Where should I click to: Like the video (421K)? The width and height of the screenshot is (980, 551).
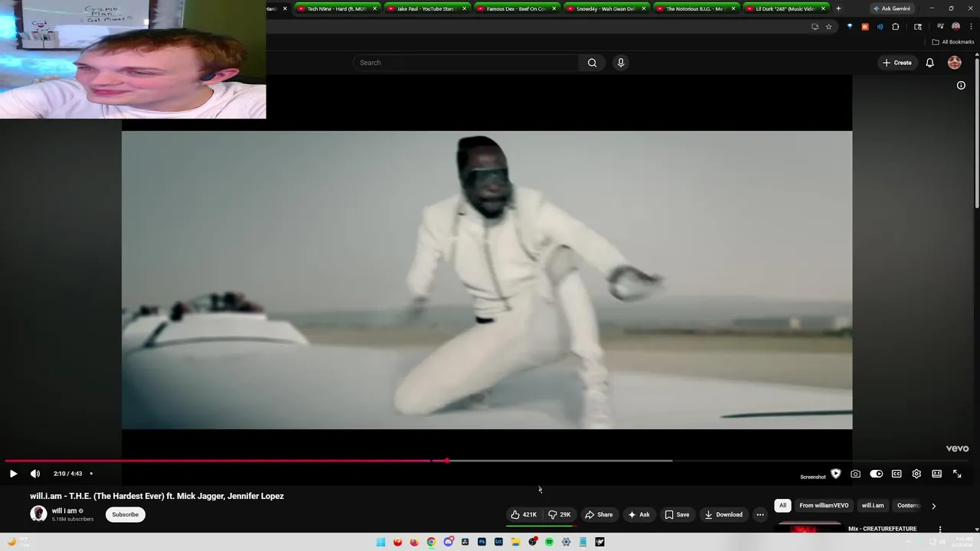[524, 514]
